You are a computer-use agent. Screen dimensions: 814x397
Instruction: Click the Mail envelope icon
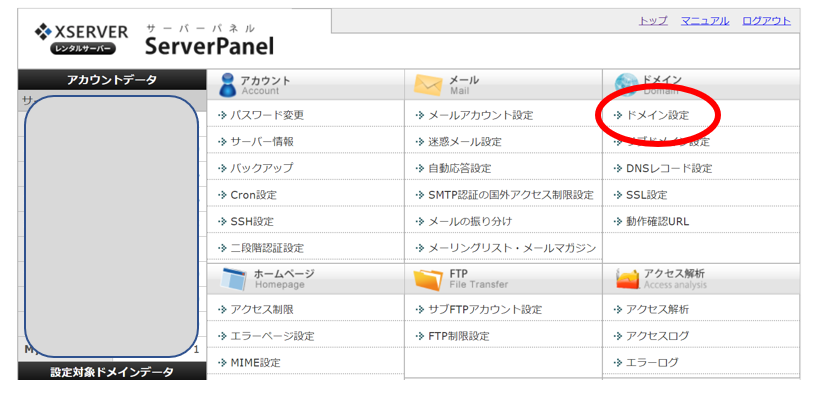pos(428,85)
